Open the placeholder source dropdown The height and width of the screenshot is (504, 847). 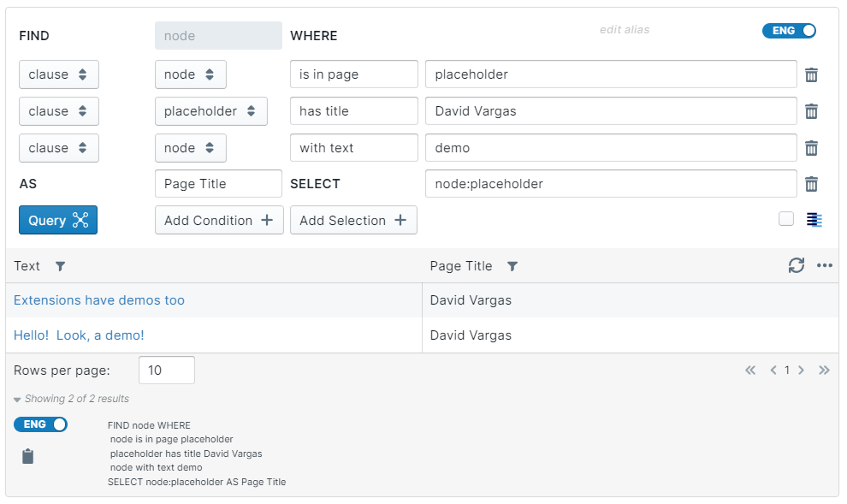coord(210,111)
